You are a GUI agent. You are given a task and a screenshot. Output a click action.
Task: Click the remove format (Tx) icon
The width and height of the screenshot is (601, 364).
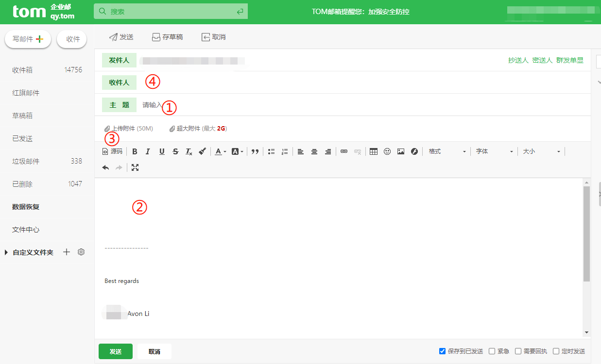tap(189, 151)
